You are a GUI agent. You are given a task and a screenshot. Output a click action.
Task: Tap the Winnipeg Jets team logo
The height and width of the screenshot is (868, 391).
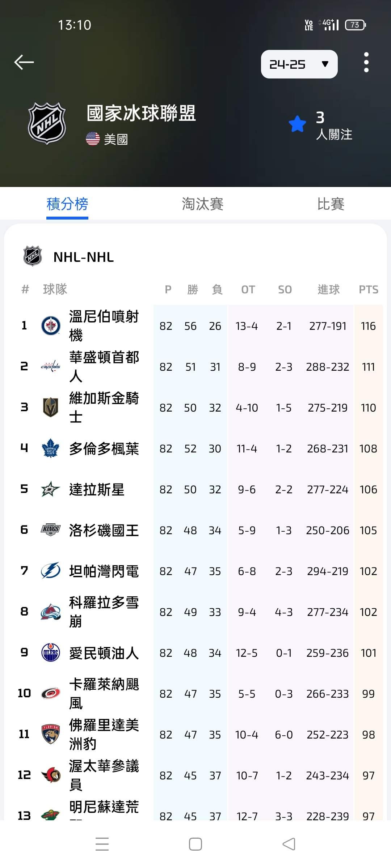tap(51, 325)
